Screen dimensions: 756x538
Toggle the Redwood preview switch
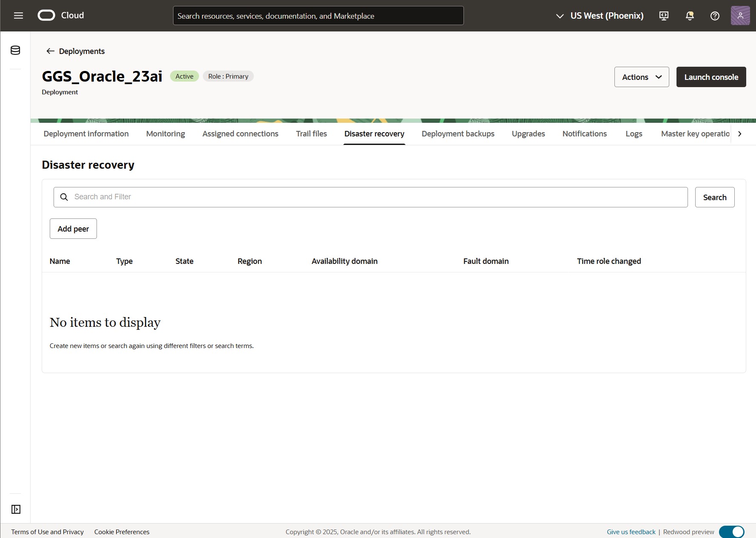pyautogui.click(x=732, y=532)
